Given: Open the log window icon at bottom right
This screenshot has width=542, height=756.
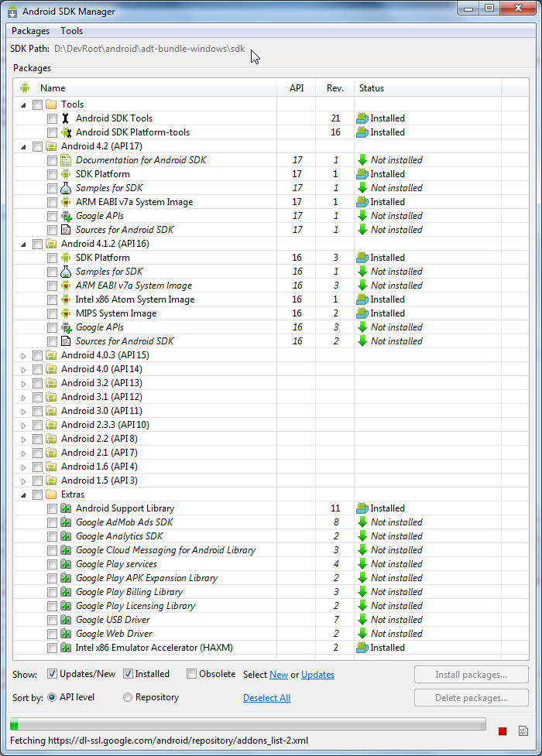Looking at the screenshot, I should (x=523, y=731).
